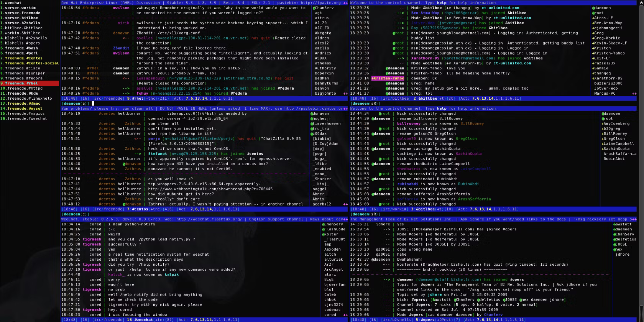644x322 pixels.
Task: Select the freenode.#centos buffer in list
Action: click(24, 58)
